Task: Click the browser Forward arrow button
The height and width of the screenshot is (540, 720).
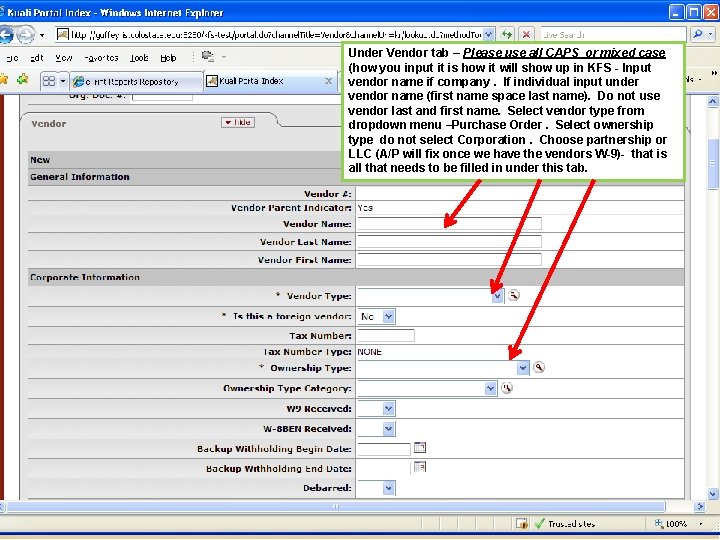Action: point(25,34)
